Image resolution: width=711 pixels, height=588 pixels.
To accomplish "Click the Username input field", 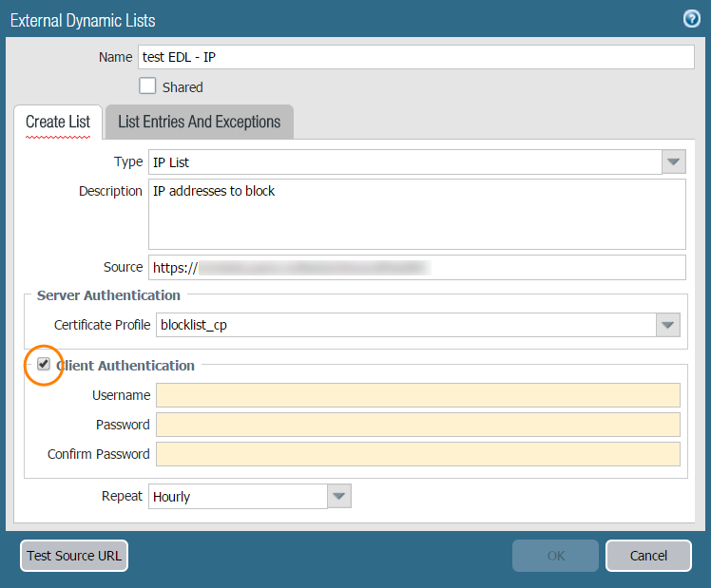I will [417, 395].
